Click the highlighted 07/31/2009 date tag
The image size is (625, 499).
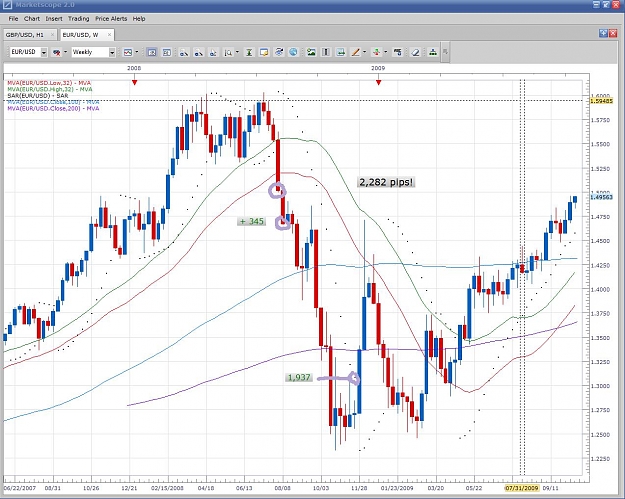pos(522,488)
